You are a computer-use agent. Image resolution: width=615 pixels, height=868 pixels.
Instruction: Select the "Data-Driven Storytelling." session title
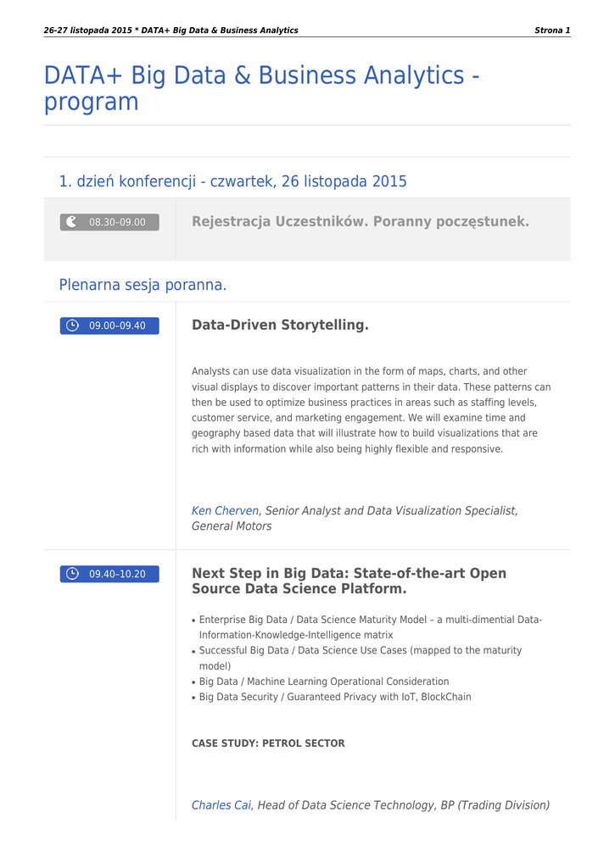[x=280, y=325]
